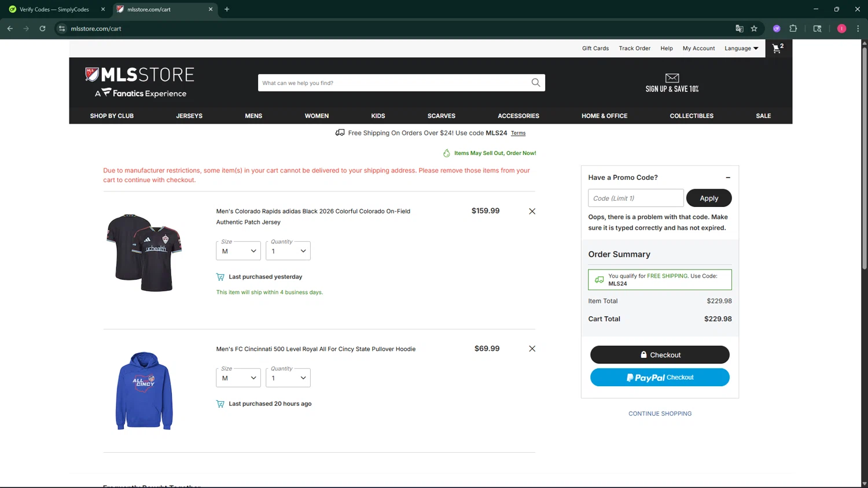Open the Women menu
Image resolution: width=868 pixels, height=488 pixels.
click(x=317, y=116)
